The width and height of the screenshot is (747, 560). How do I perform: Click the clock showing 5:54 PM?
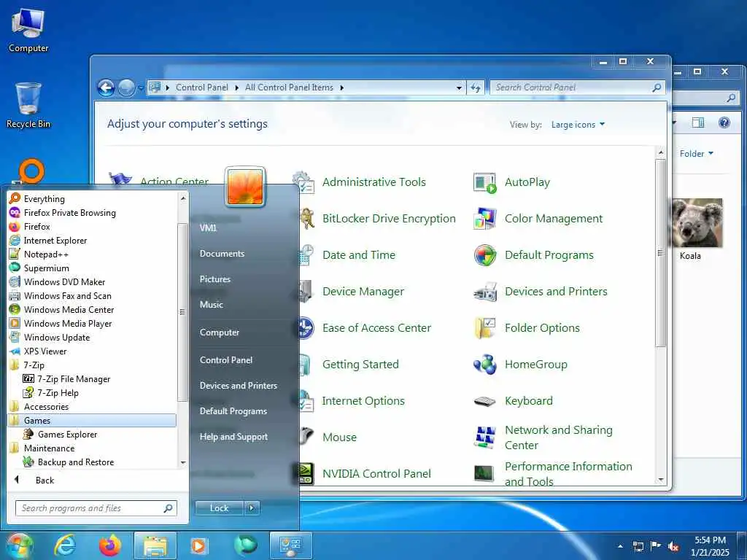(x=710, y=540)
